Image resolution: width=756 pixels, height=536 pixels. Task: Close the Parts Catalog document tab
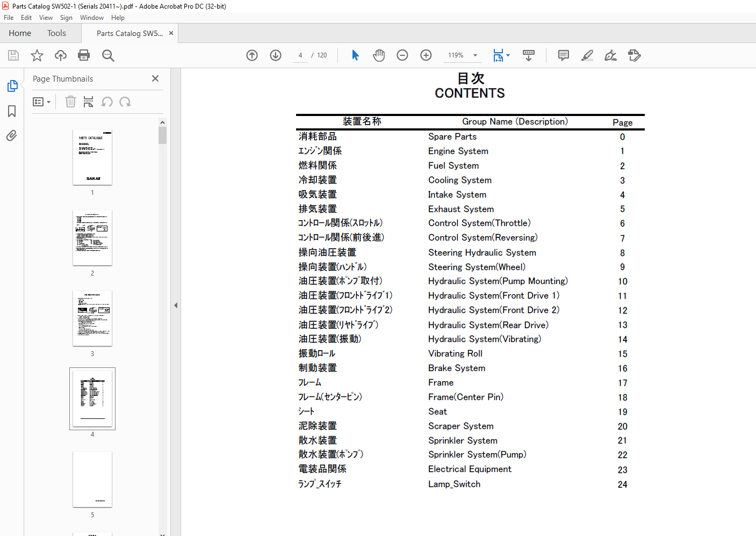pyautogui.click(x=171, y=33)
